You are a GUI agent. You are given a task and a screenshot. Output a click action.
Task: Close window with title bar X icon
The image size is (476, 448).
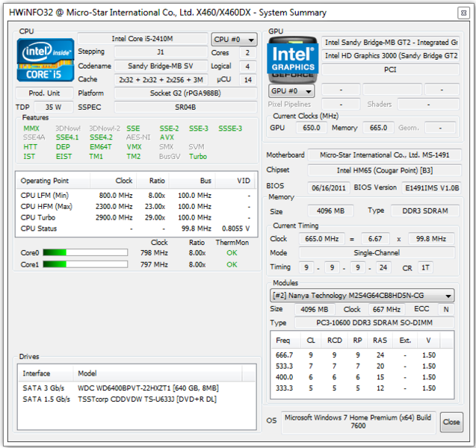[463, 13]
